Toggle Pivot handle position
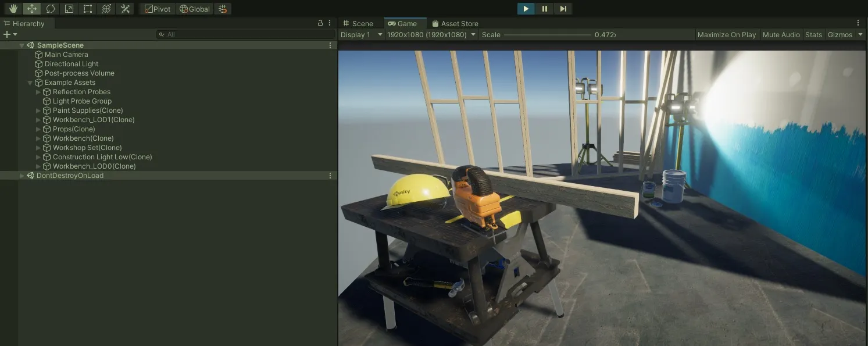 tap(157, 9)
